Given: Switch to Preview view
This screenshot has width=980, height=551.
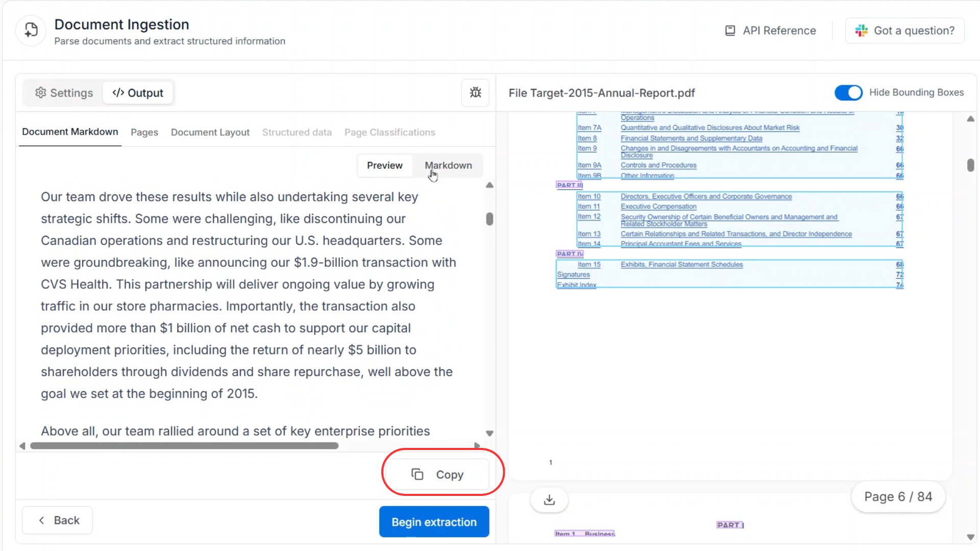Looking at the screenshot, I should (385, 165).
